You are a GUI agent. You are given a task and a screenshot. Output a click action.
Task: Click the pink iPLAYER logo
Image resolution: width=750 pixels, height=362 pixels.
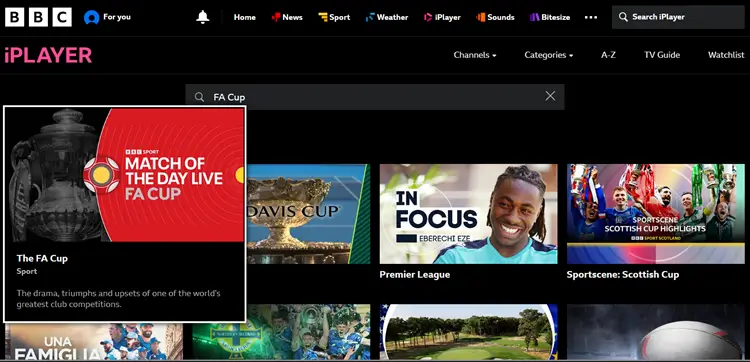coord(48,55)
